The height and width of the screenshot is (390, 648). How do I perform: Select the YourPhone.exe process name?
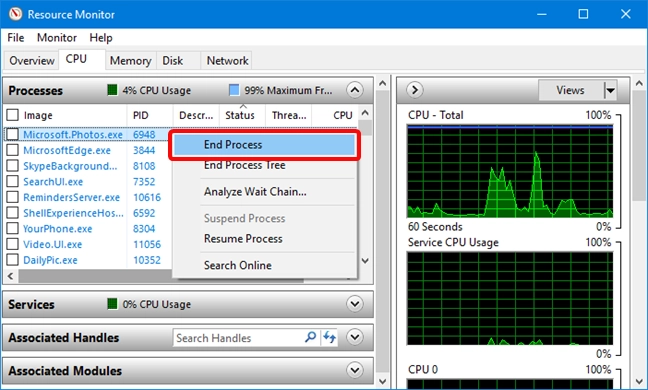pos(57,229)
